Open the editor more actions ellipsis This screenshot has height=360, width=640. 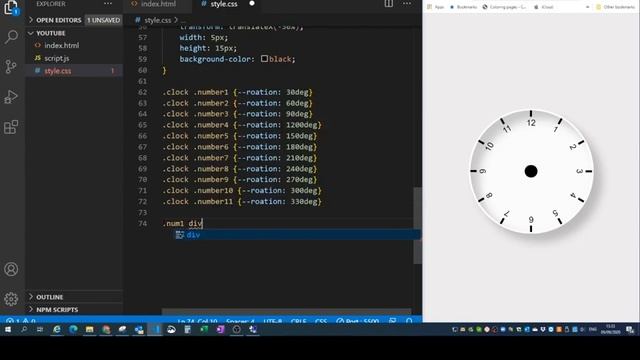(x=407, y=4)
